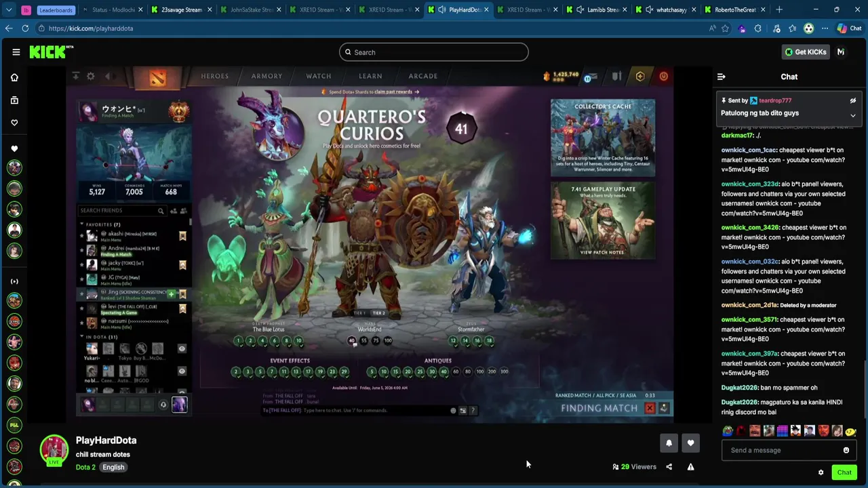Collapse the chat panel with arrow icon
The image size is (868, 488).
tap(722, 77)
